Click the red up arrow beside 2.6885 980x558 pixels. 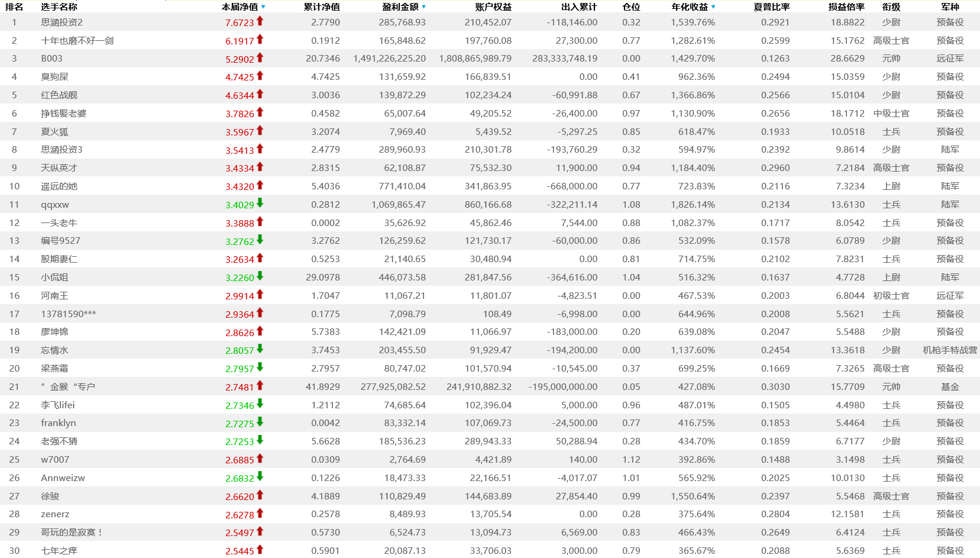point(260,459)
